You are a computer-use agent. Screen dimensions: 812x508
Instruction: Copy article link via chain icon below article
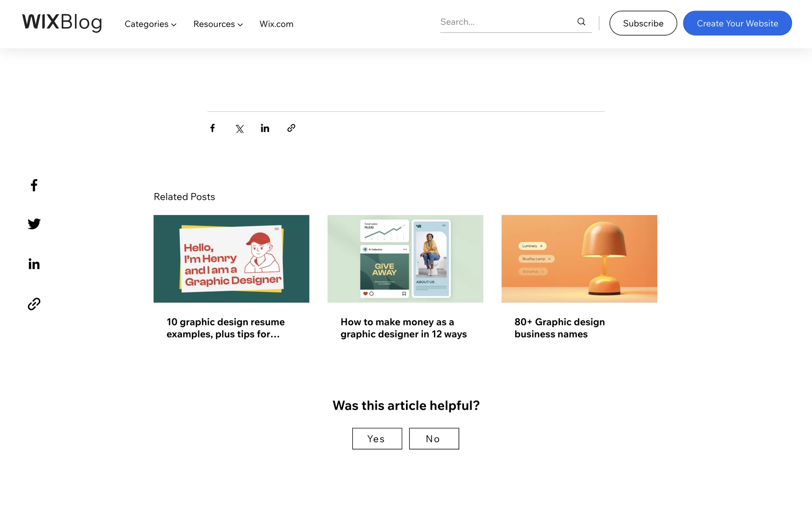pyautogui.click(x=291, y=128)
